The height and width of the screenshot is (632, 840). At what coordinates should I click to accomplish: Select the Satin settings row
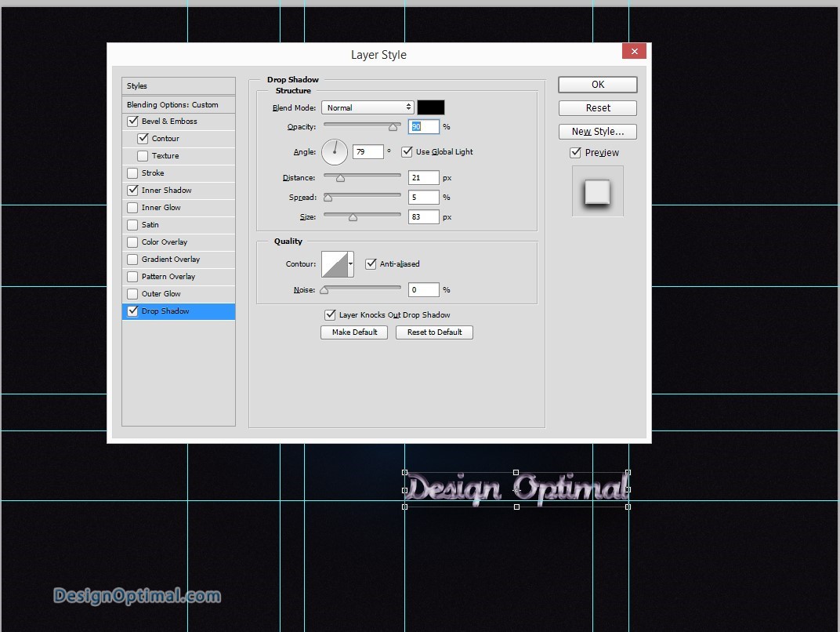coord(179,224)
